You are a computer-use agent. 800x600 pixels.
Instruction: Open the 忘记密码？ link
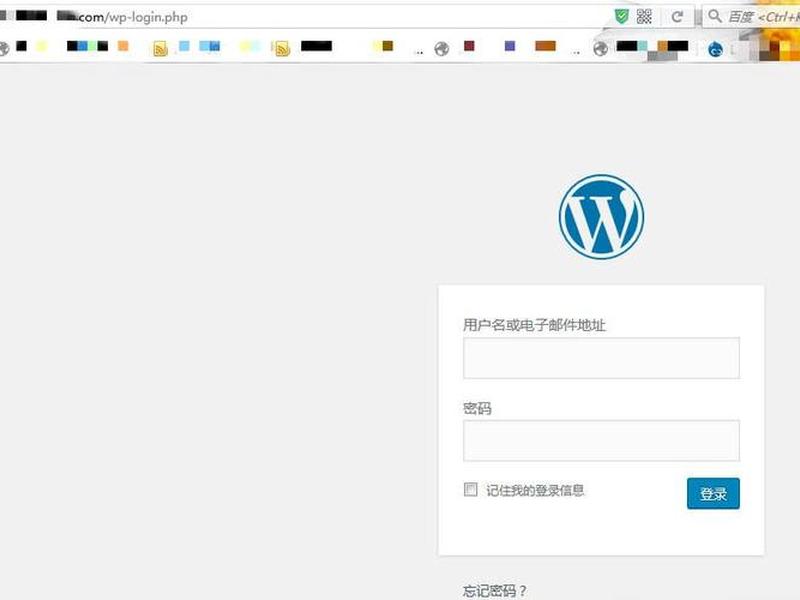(494, 591)
